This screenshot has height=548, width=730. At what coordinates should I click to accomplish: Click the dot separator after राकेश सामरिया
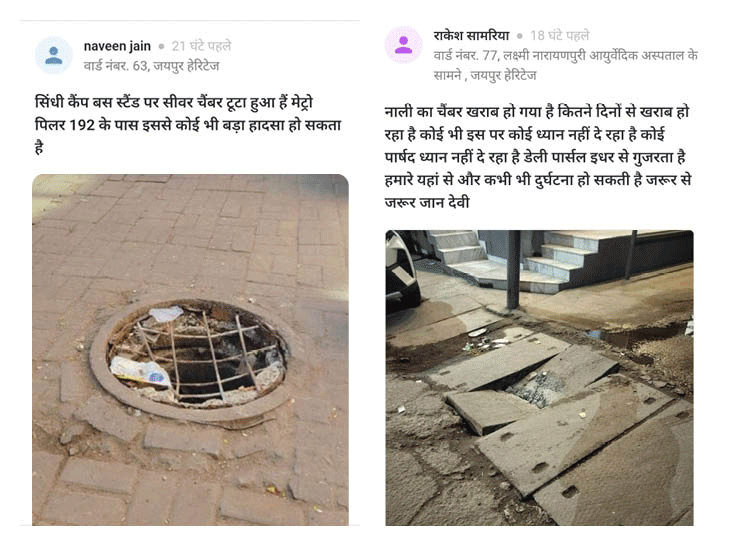point(520,36)
